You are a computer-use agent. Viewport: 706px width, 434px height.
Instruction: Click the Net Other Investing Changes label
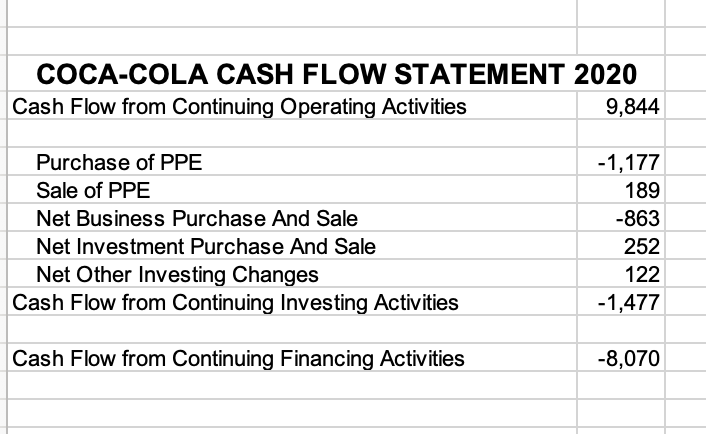click(177, 274)
